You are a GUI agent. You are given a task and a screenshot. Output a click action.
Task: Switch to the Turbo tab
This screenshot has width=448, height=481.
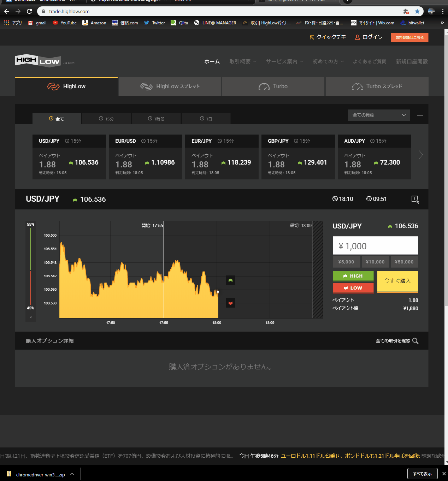pyautogui.click(x=273, y=87)
